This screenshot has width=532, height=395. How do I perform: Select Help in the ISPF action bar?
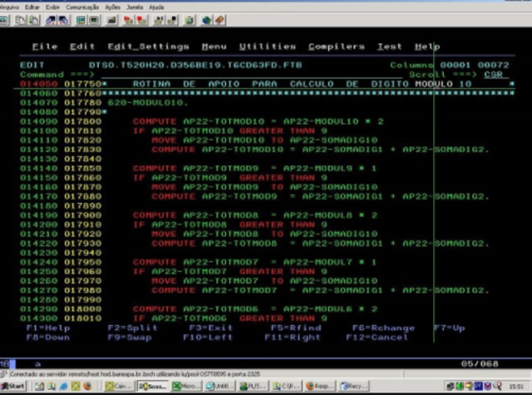point(427,47)
